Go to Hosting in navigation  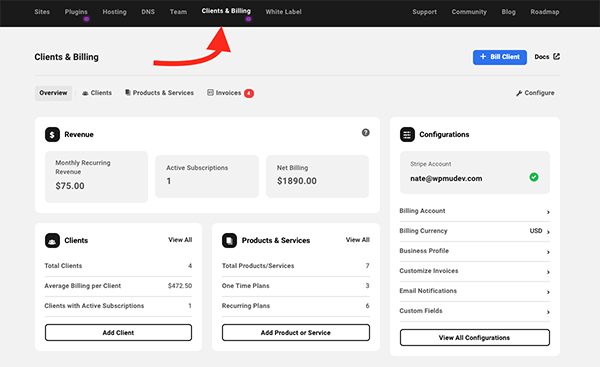coord(114,12)
